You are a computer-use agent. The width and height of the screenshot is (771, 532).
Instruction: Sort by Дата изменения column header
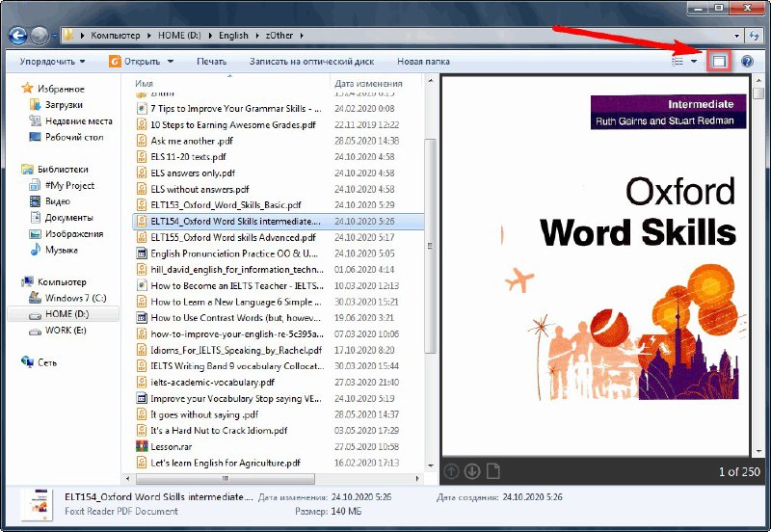[368, 83]
